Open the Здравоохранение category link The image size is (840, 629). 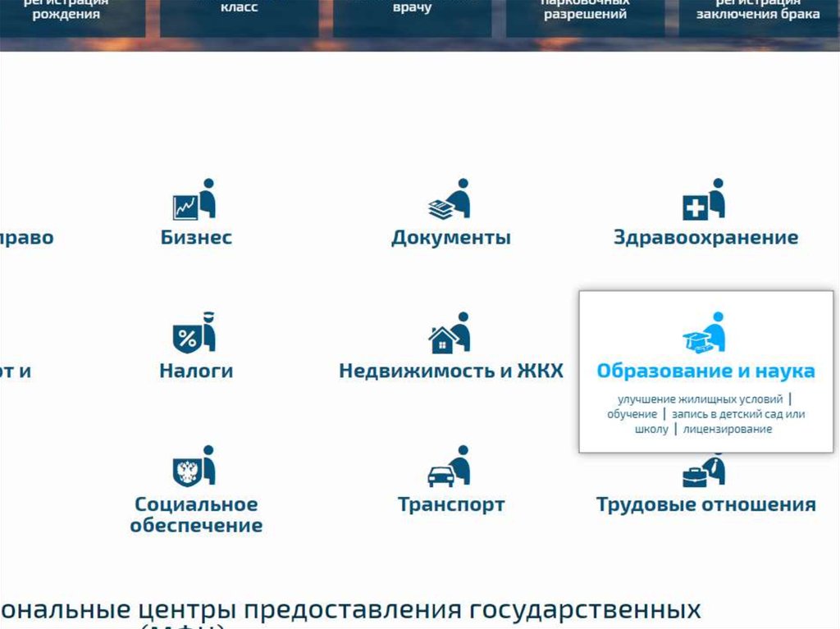tap(706, 237)
